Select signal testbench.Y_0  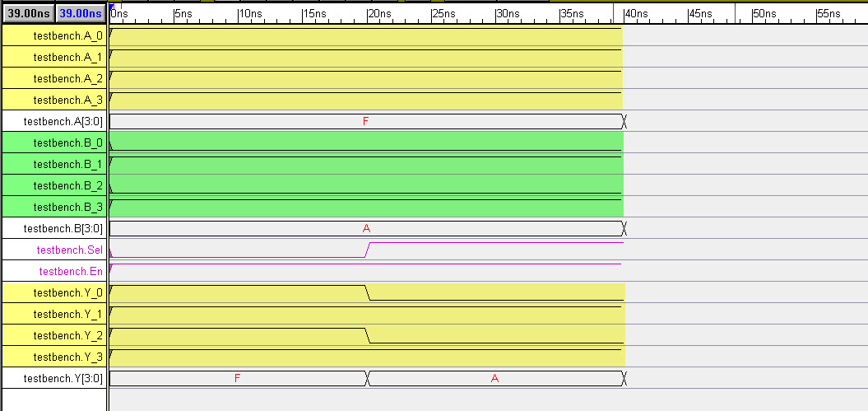click(54, 292)
